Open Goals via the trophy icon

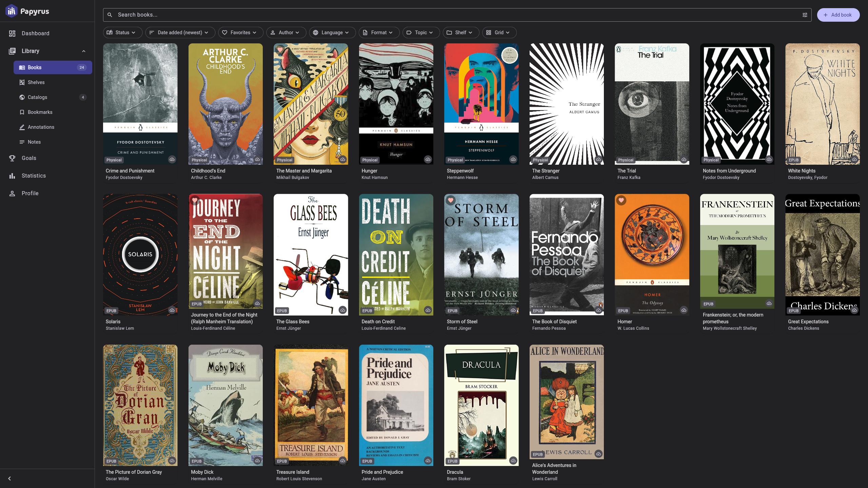pyautogui.click(x=12, y=158)
